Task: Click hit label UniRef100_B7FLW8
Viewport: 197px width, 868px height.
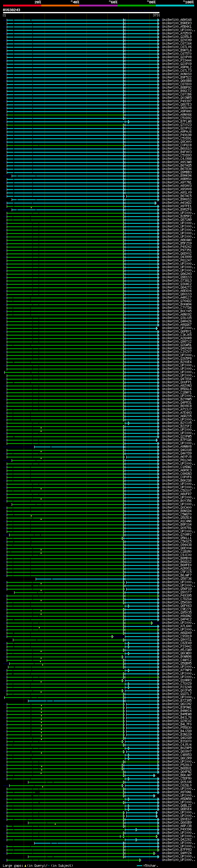Action: tap(177, 122)
